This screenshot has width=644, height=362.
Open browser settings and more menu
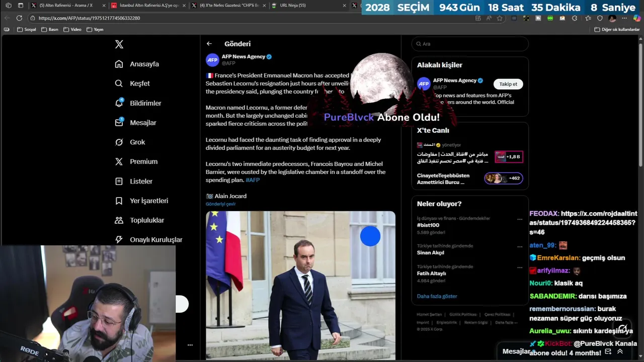[x=624, y=18]
